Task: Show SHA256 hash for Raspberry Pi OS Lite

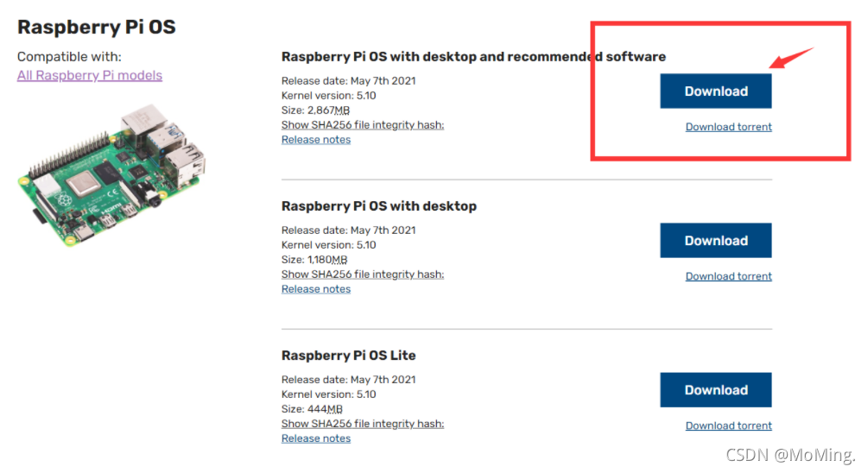Action: point(363,424)
